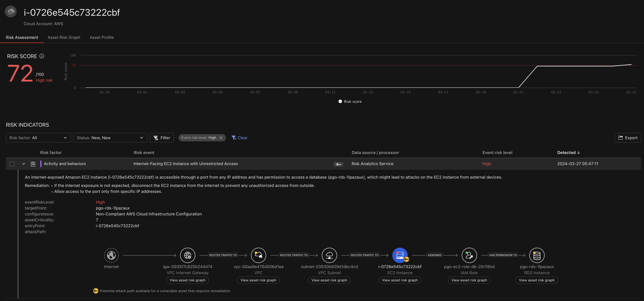Select the IAM Role node icon
This screenshot has height=301, width=644.
coord(469,255)
